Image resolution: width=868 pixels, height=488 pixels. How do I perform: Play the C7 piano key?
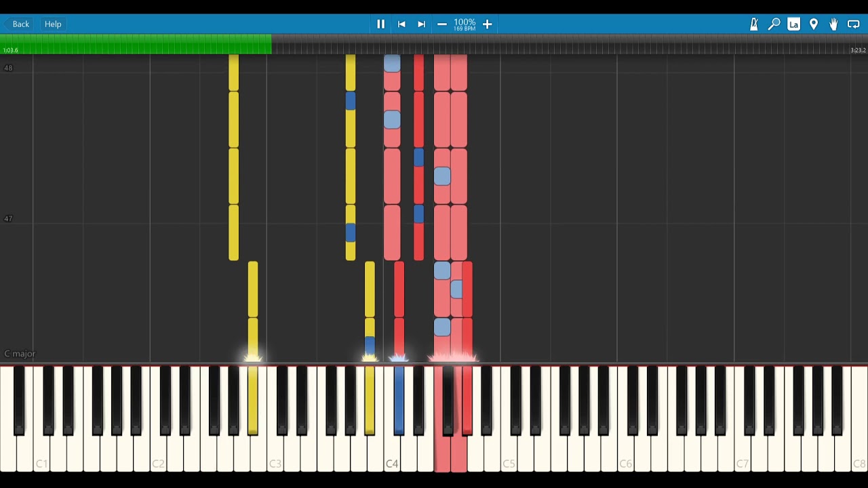[742, 454]
